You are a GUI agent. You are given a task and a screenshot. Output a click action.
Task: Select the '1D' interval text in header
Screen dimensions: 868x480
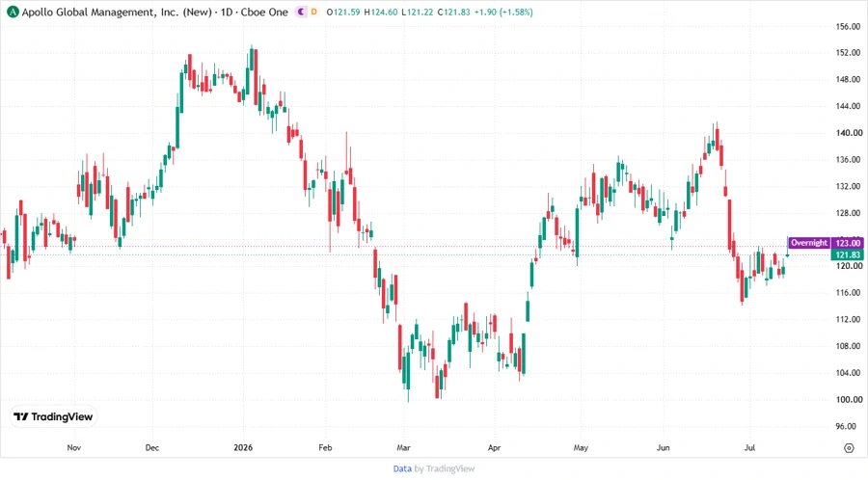click(227, 12)
